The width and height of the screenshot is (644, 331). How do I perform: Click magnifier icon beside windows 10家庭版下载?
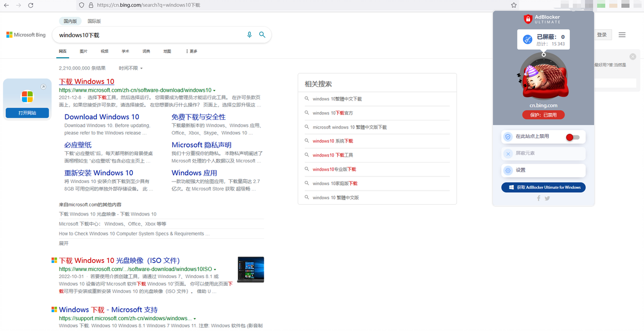click(x=306, y=183)
